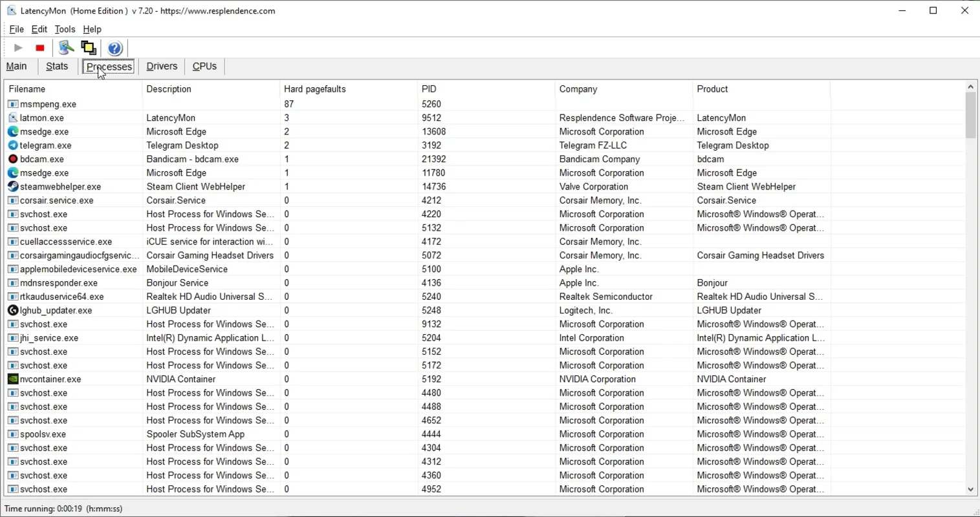980x517 pixels.
Task: Open help via blue question mark icon
Action: tap(115, 48)
